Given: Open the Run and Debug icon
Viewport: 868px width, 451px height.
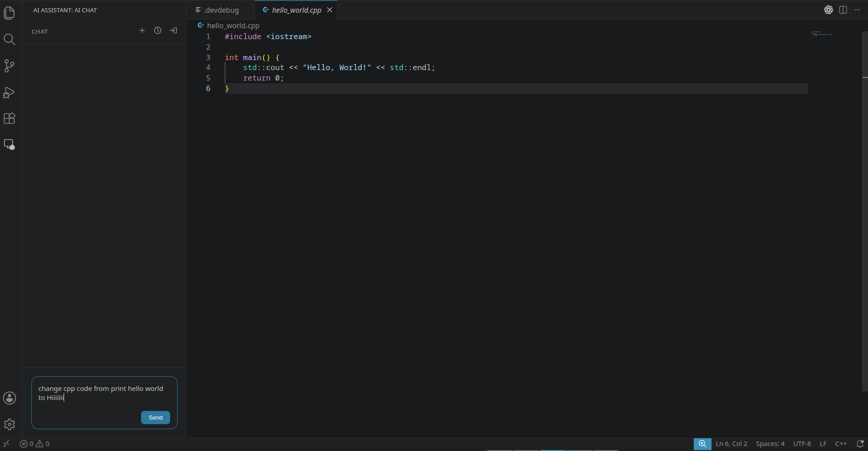Looking at the screenshot, I should click(10, 92).
